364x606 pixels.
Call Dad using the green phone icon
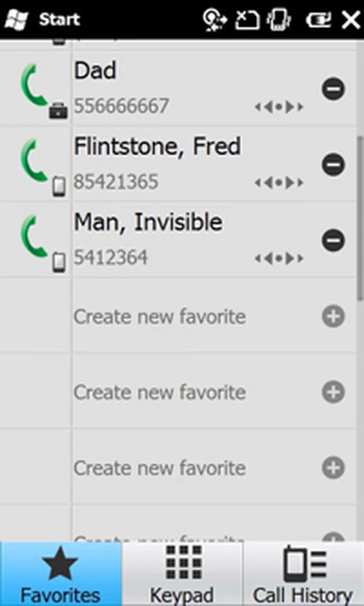[x=34, y=86]
